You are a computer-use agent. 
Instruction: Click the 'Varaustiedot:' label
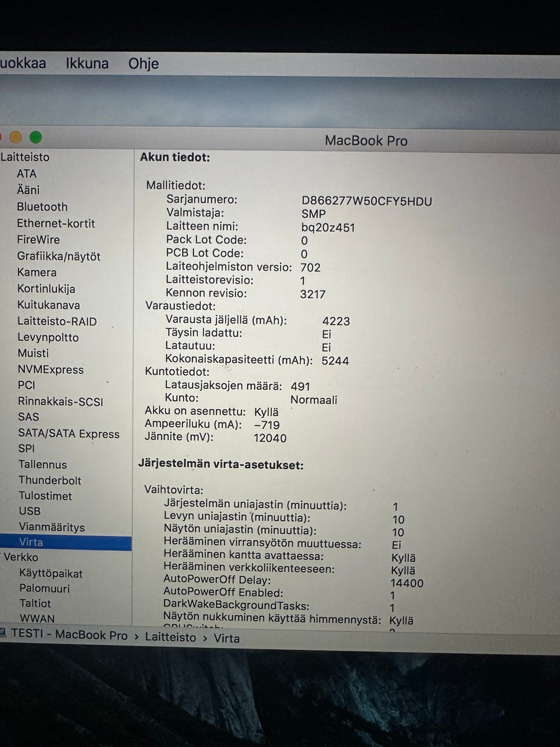coord(180,306)
